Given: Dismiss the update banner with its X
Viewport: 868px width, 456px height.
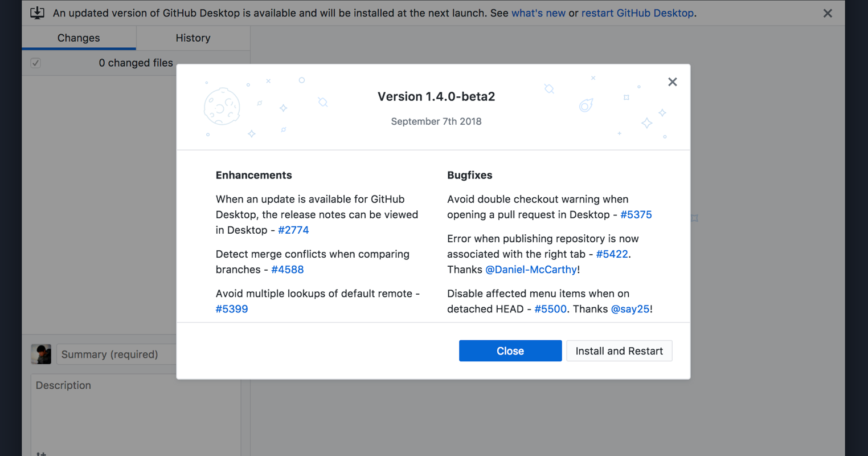Looking at the screenshot, I should [828, 13].
